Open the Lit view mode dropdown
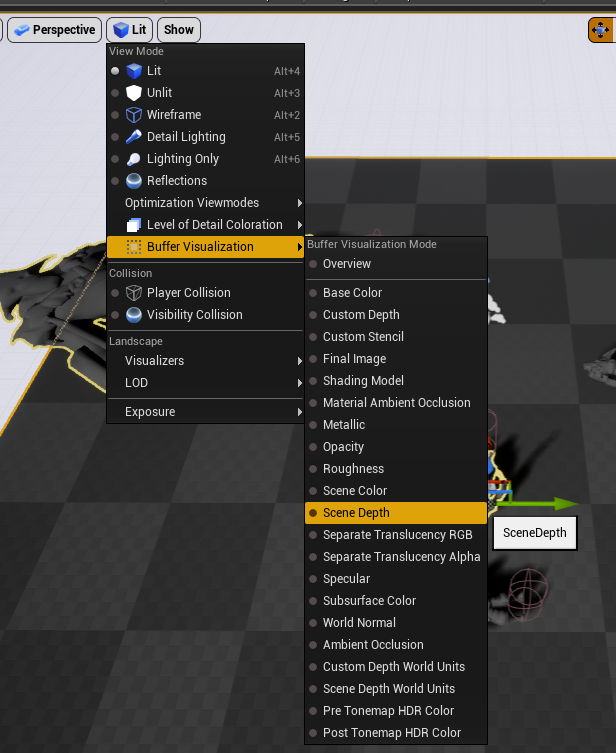The height and width of the screenshot is (753, 616). [130, 30]
